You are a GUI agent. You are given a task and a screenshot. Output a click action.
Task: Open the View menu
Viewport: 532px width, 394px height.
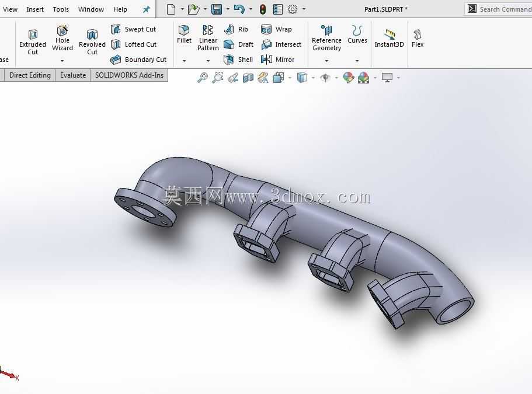(x=10, y=9)
